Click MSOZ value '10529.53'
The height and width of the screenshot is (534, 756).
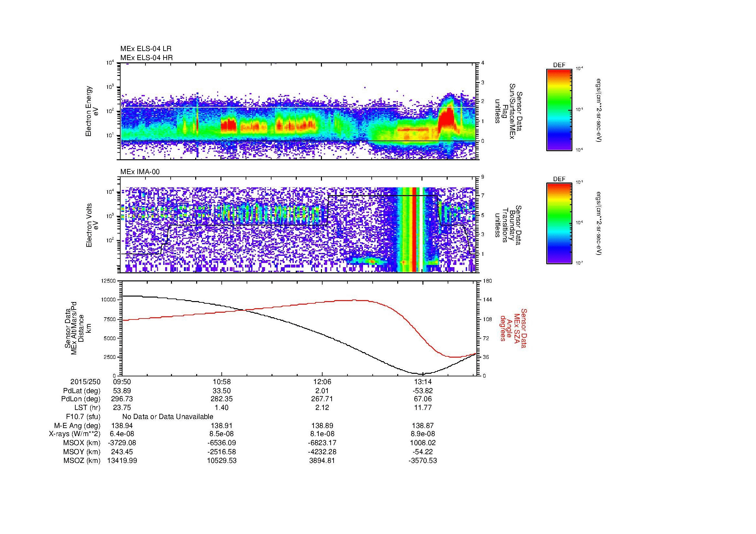point(222,461)
